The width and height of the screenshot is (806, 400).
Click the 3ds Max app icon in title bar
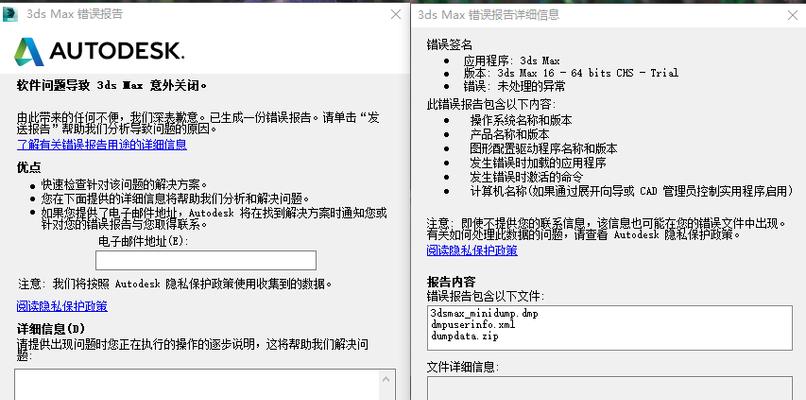pyautogui.click(x=10, y=14)
